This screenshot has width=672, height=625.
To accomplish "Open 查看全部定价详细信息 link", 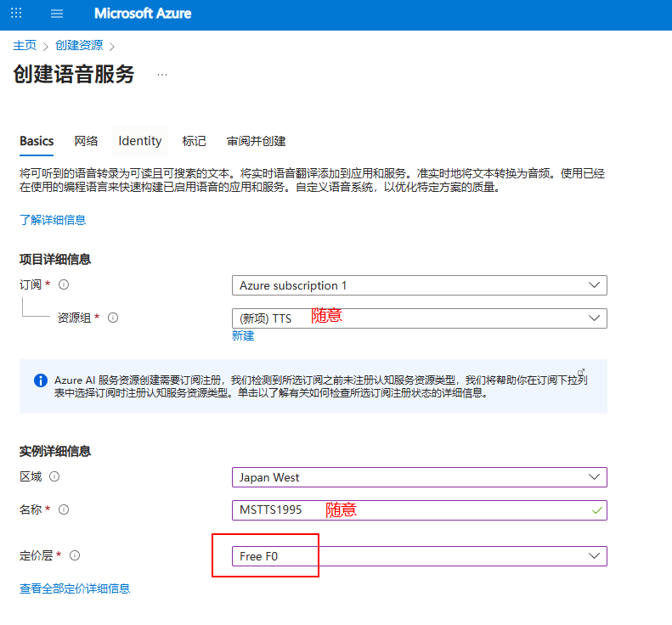I will point(75,588).
